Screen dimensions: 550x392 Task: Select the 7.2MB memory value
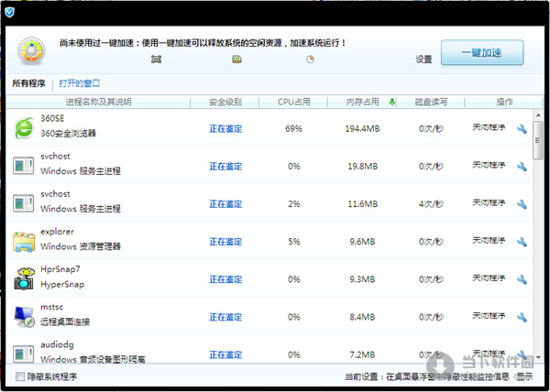pos(362,354)
